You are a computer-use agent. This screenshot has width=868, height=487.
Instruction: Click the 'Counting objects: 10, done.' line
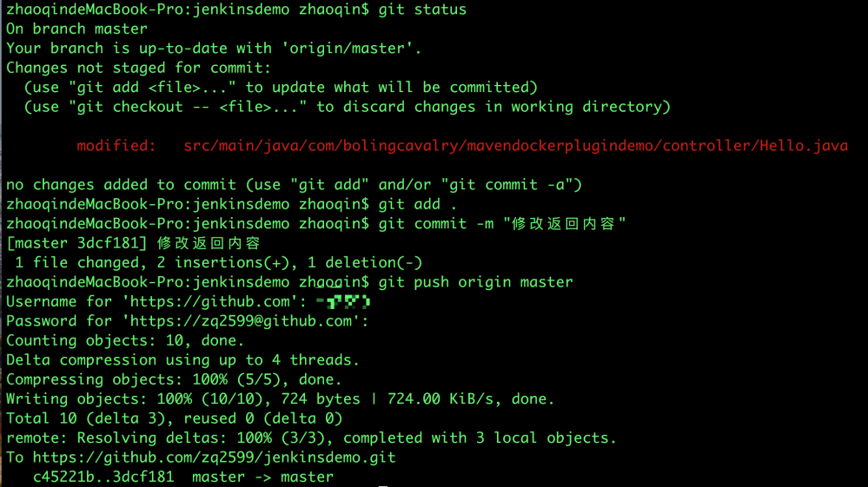point(124,341)
